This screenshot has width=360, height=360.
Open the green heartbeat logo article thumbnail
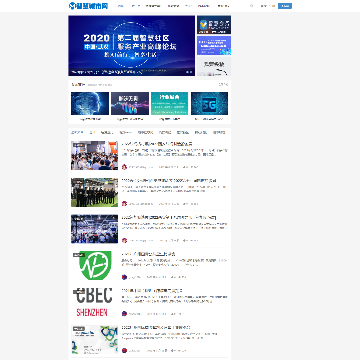tap(94, 266)
